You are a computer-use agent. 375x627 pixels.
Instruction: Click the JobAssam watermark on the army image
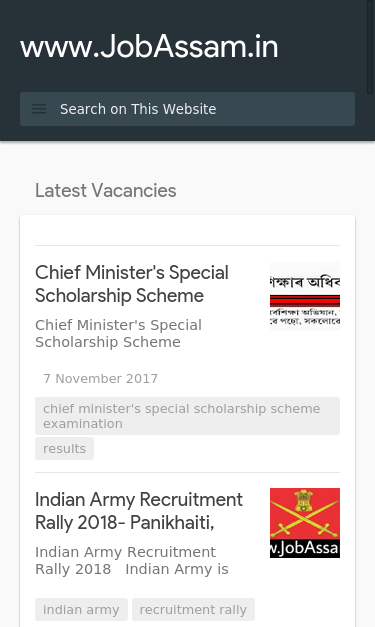(x=305, y=548)
